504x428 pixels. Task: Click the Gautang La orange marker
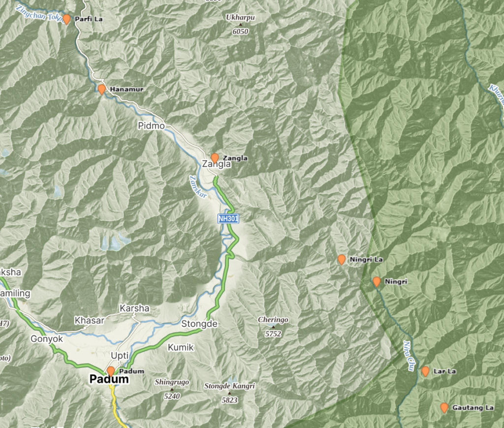click(444, 407)
